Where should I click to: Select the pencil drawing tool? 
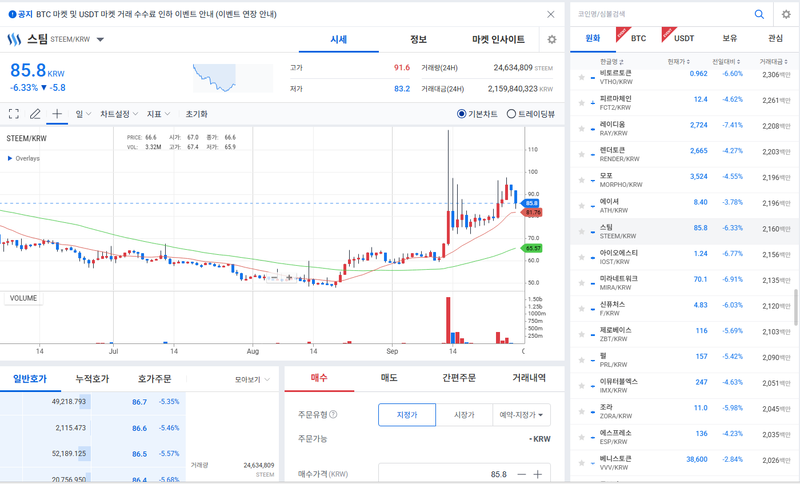click(35, 114)
